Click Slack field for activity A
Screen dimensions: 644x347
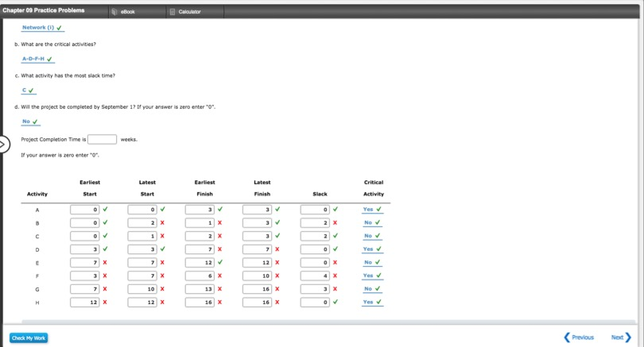pyautogui.click(x=315, y=210)
